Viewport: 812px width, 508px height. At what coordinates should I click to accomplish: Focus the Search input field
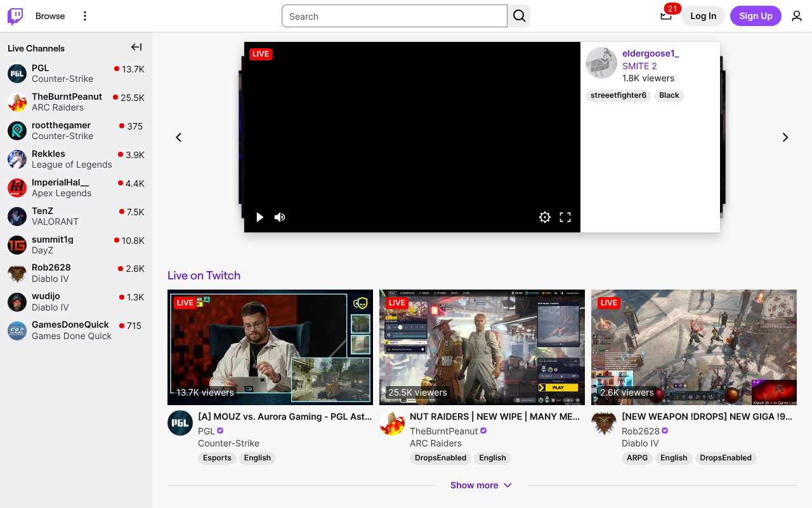click(x=395, y=16)
